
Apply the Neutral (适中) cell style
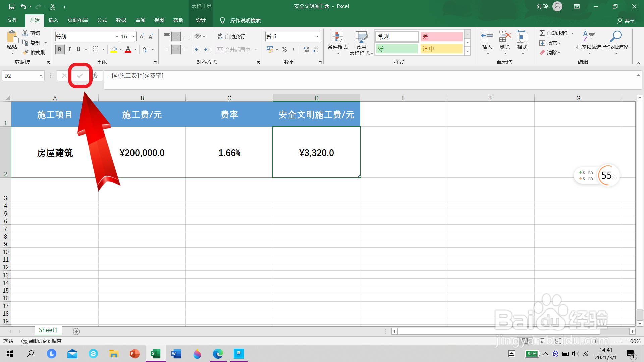tap(441, 49)
